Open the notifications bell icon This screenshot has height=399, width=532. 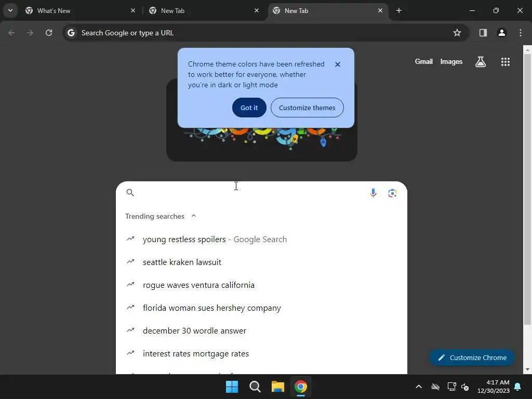(x=518, y=387)
